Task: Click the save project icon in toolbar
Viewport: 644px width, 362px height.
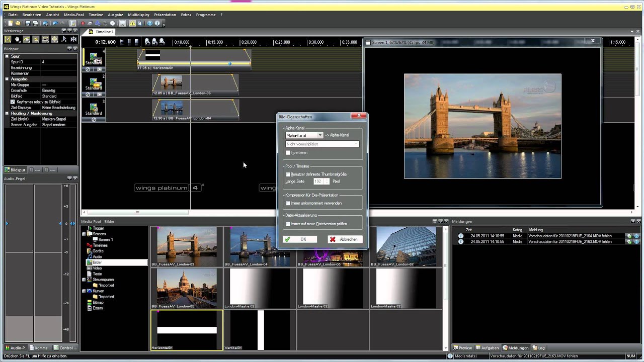Action: [28, 23]
